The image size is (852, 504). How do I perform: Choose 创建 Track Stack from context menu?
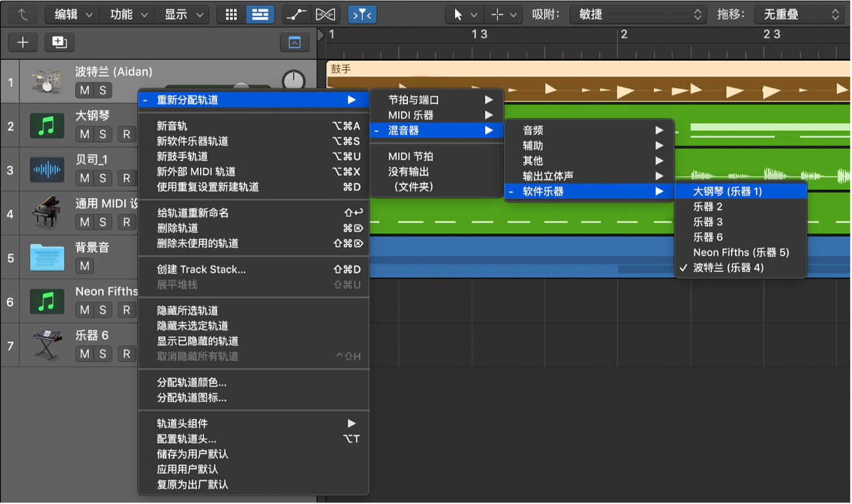coord(201,269)
